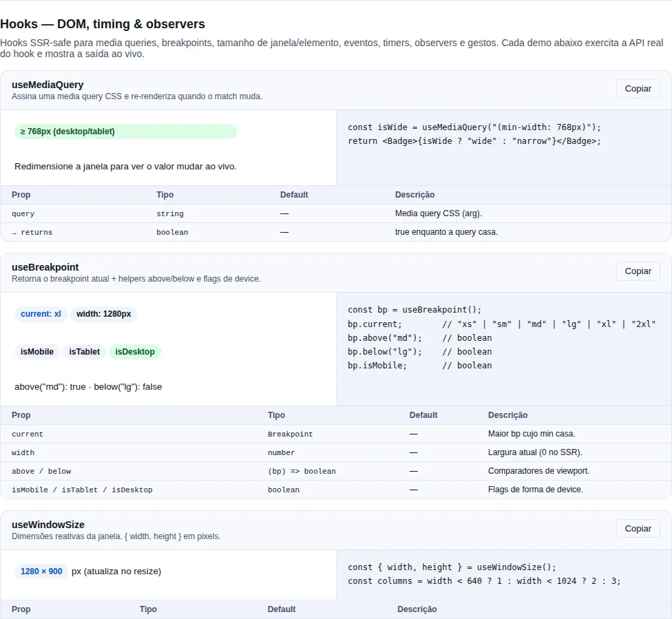Click the useMediaQuery section heading

click(48, 85)
